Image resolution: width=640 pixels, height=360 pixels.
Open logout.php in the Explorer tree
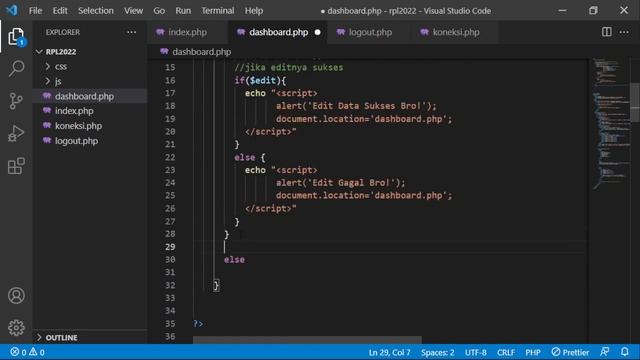point(90,141)
